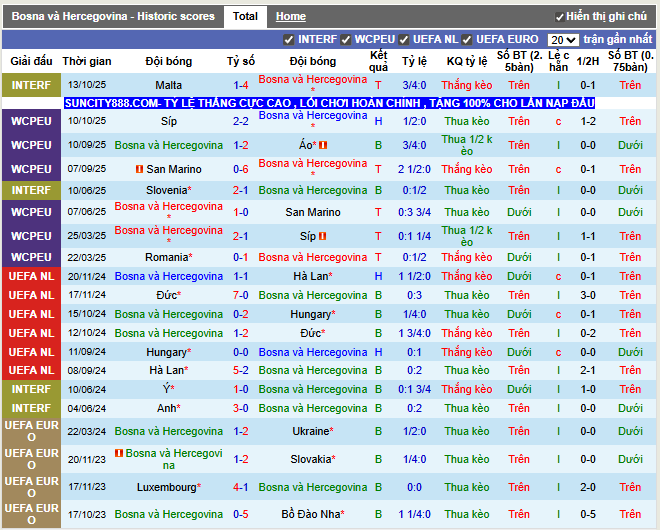Uncheck the INTERF filter checkbox
The width and height of the screenshot is (660, 530).
[x=288, y=40]
